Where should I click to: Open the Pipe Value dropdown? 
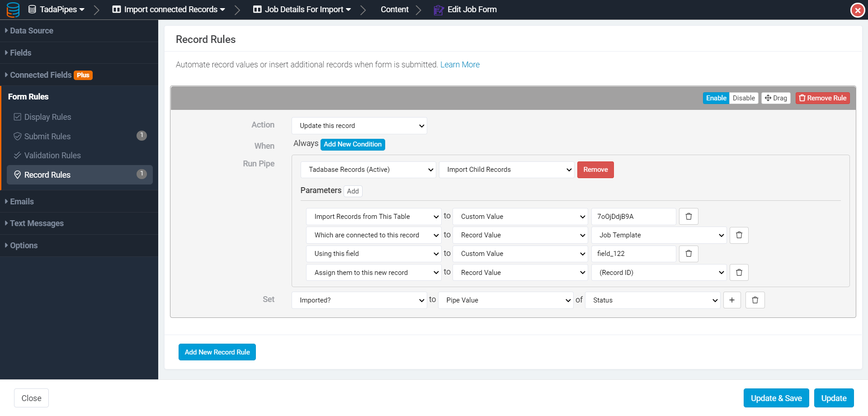pos(506,300)
